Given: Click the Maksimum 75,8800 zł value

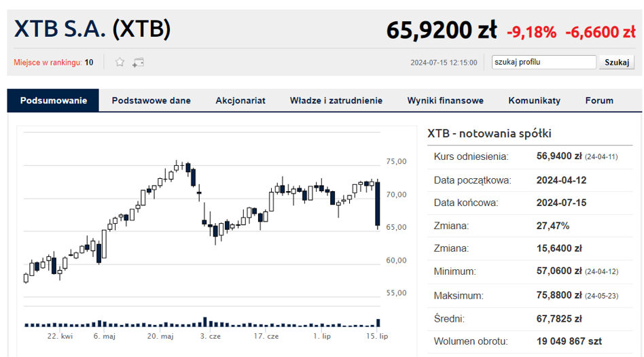Looking at the screenshot, I should [x=559, y=295].
